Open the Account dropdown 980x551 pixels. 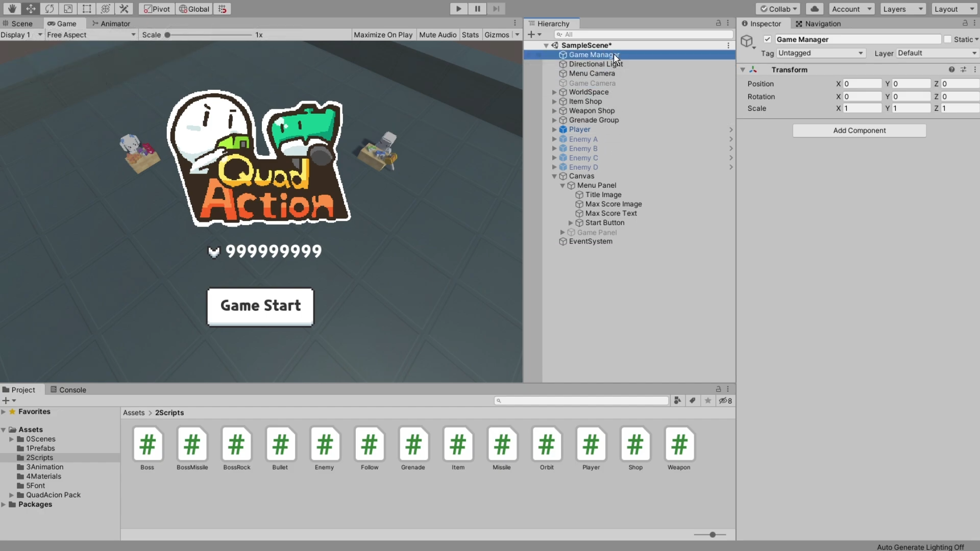[851, 9]
